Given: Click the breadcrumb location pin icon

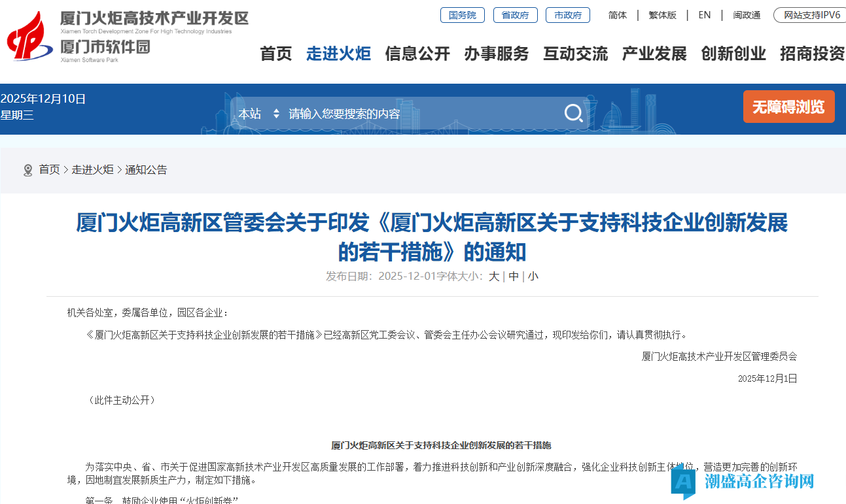Looking at the screenshot, I should (x=27, y=169).
